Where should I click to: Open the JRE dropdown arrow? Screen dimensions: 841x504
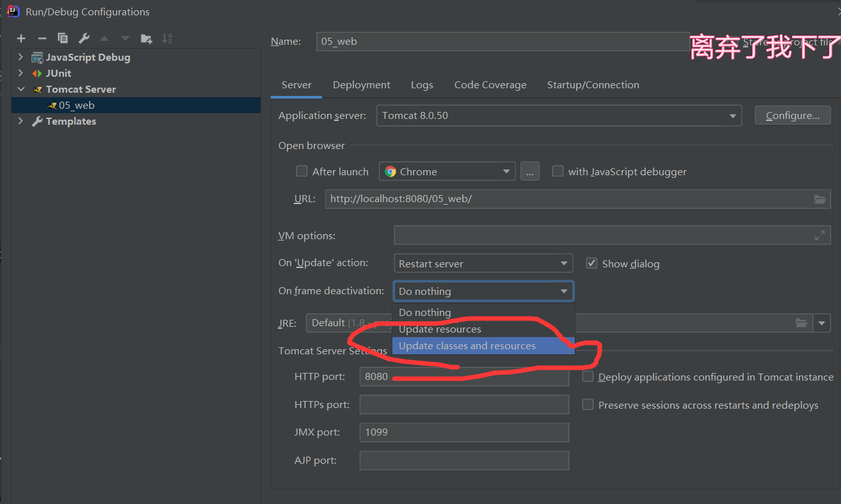click(x=822, y=323)
